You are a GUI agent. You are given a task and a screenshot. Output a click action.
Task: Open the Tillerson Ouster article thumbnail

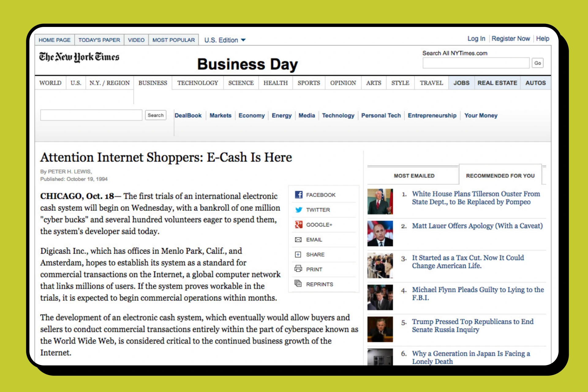click(380, 201)
